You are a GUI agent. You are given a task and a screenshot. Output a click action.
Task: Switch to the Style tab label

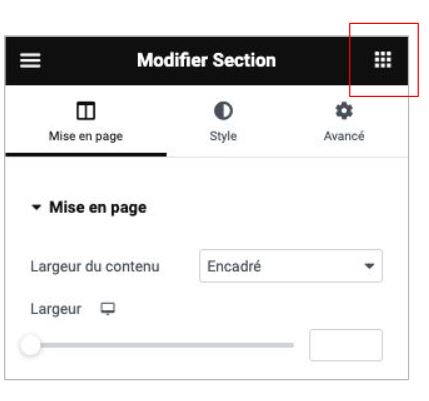[x=223, y=136]
